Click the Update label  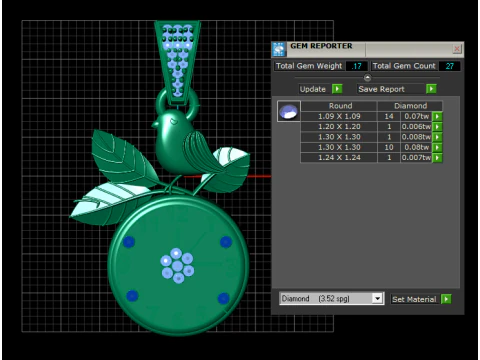[313, 89]
